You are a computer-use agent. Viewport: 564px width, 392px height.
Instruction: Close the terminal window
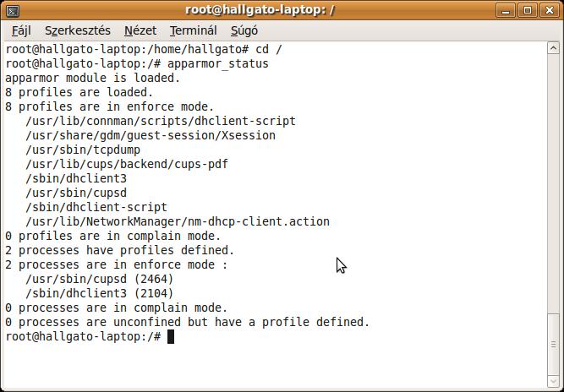(x=550, y=10)
